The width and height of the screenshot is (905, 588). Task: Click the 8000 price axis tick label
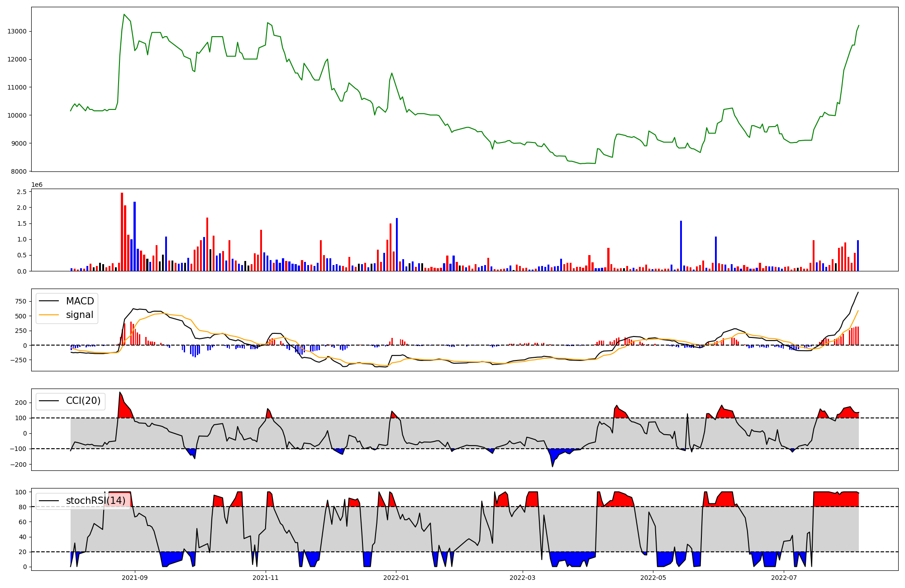[x=19, y=171]
